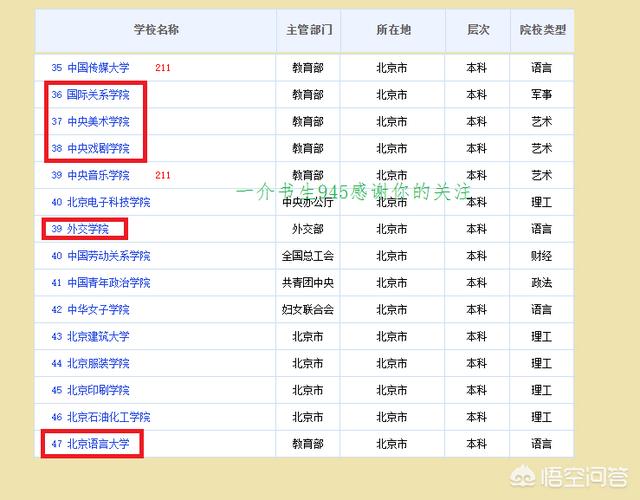
Task: Open the 国际关系学院 school link
Action: pyautogui.click(x=98, y=95)
